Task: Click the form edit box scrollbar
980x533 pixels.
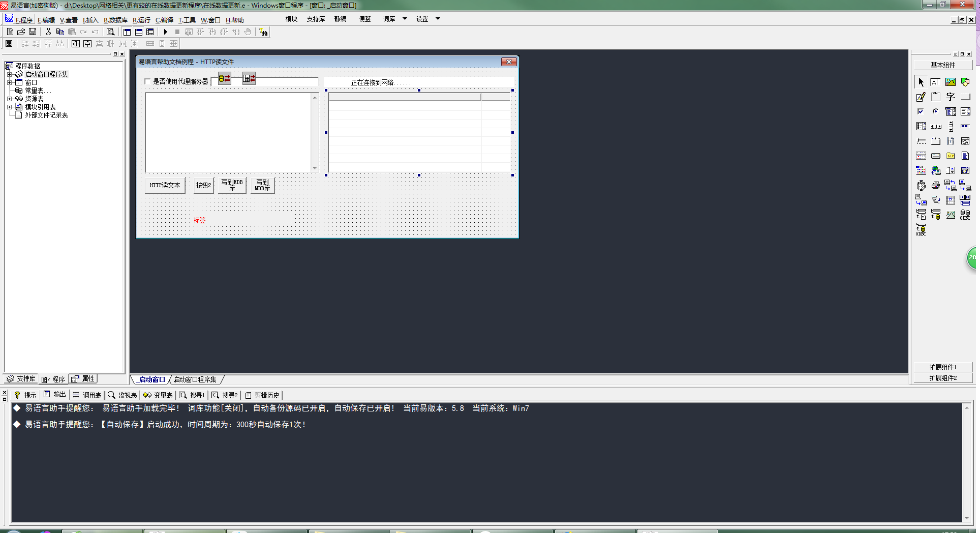Action: coord(315,132)
